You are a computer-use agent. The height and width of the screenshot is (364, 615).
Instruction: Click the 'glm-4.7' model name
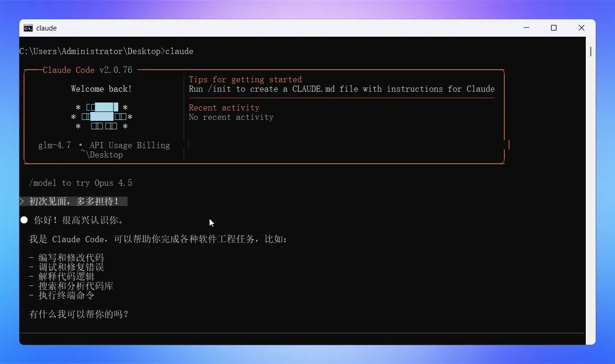tap(55, 145)
